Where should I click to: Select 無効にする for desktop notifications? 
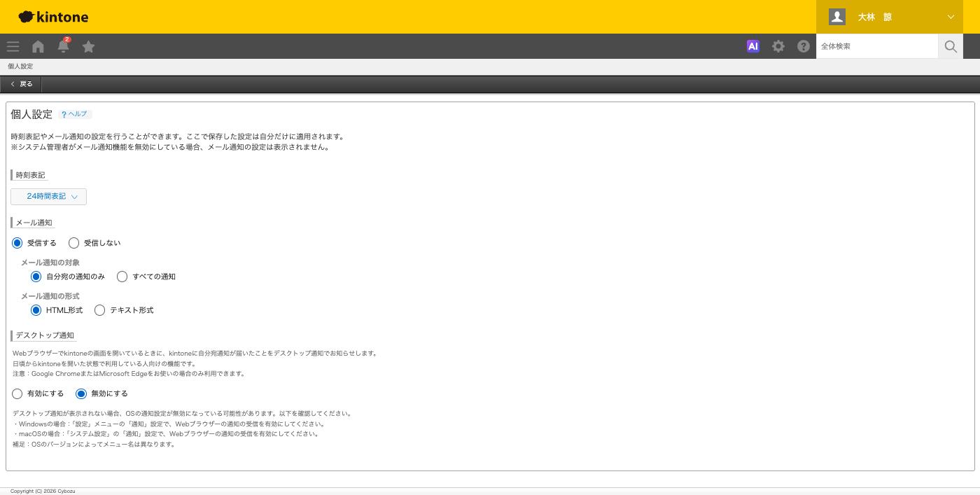click(x=81, y=393)
